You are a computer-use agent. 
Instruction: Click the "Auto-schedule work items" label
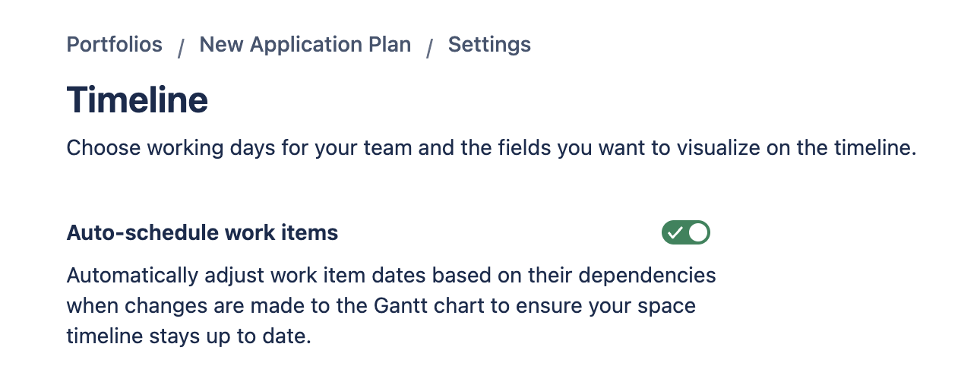pos(202,232)
